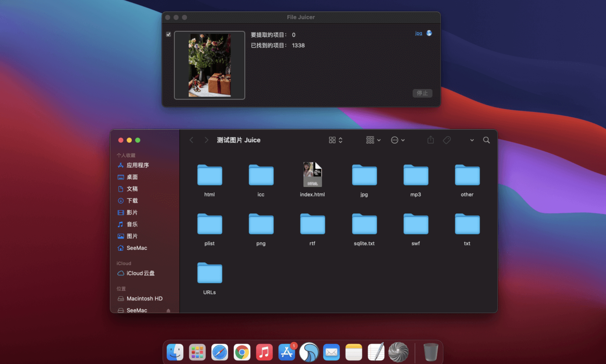Select iCloud 云盘 in the sidebar
The image size is (606, 364).
tap(140, 273)
